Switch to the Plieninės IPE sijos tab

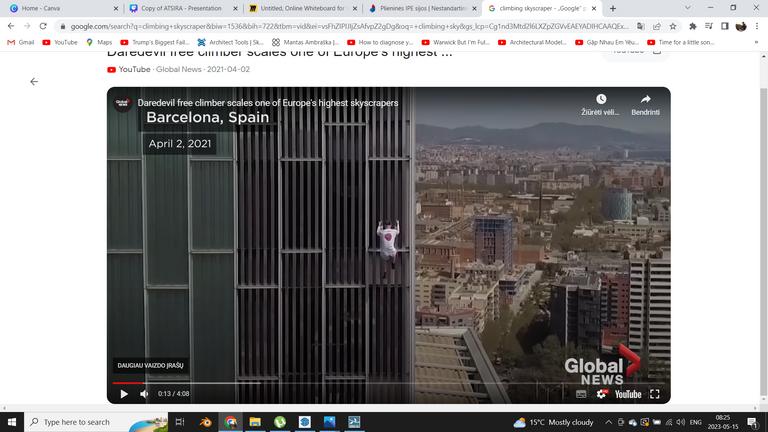[422, 8]
